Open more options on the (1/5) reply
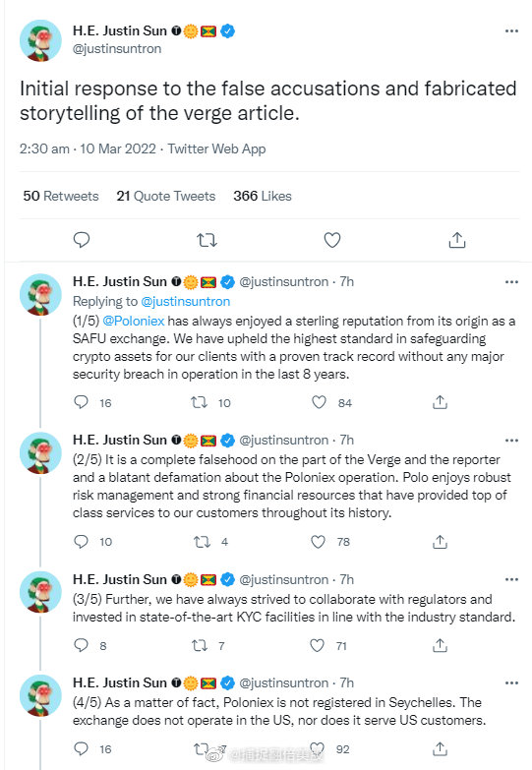The height and width of the screenshot is (770, 532). pyautogui.click(x=511, y=282)
